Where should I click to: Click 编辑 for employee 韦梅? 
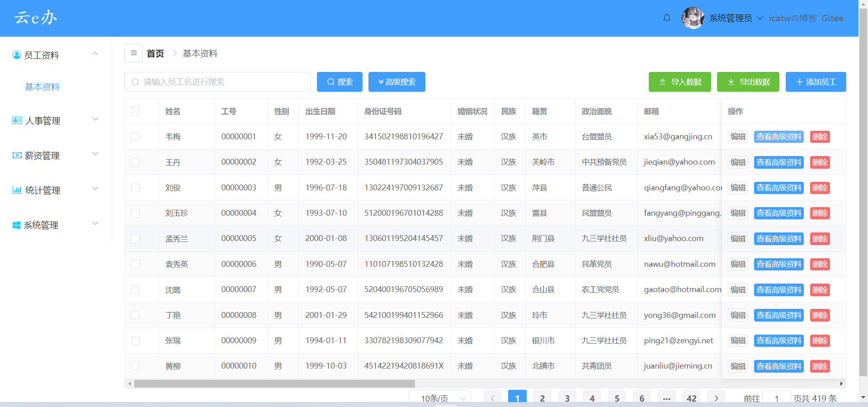click(x=738, y=137)
